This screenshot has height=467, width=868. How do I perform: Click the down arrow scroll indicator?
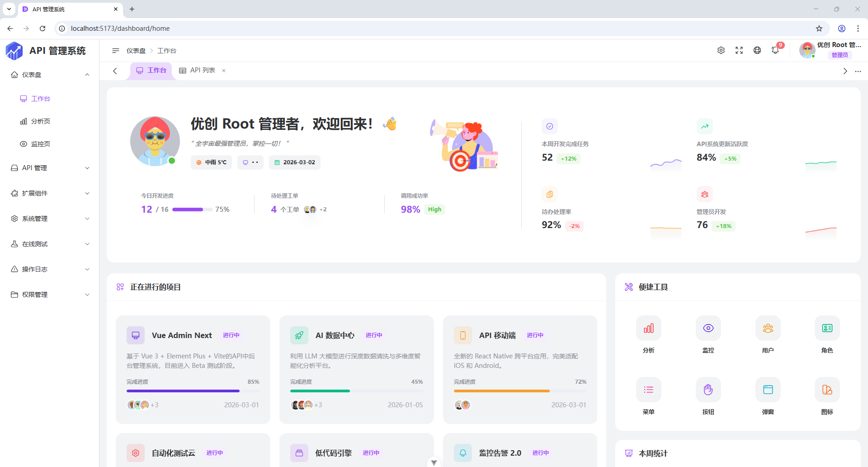(x=434, y=462)
